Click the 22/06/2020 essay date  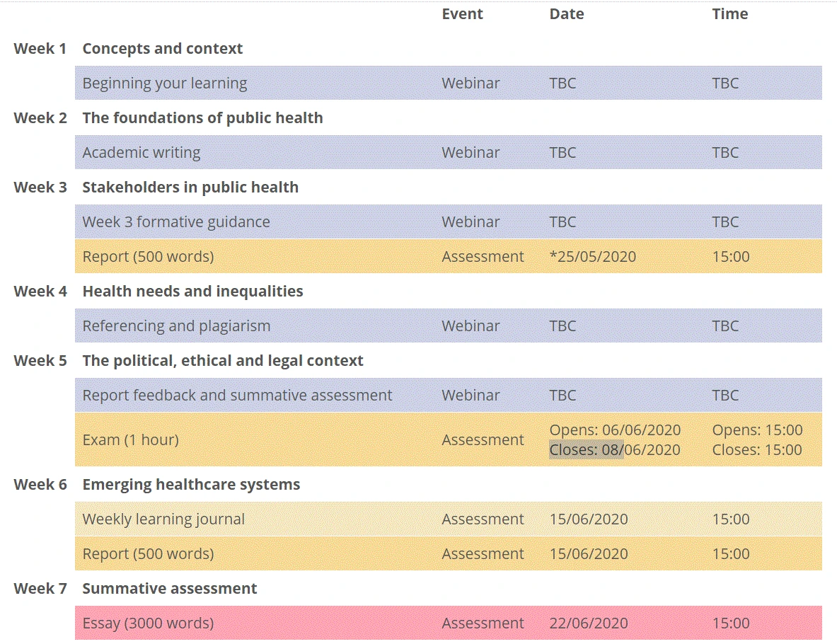click(x=589, y=623)
